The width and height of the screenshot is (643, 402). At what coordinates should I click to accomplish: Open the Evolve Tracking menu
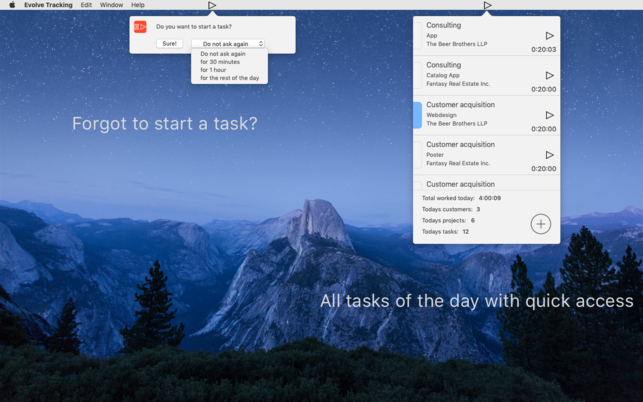click(48, 5)
